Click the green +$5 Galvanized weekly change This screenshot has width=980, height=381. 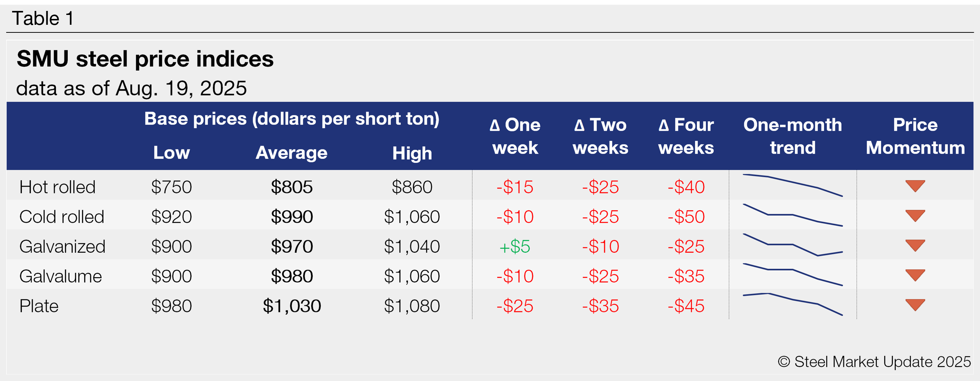click(x=515, y=247)
